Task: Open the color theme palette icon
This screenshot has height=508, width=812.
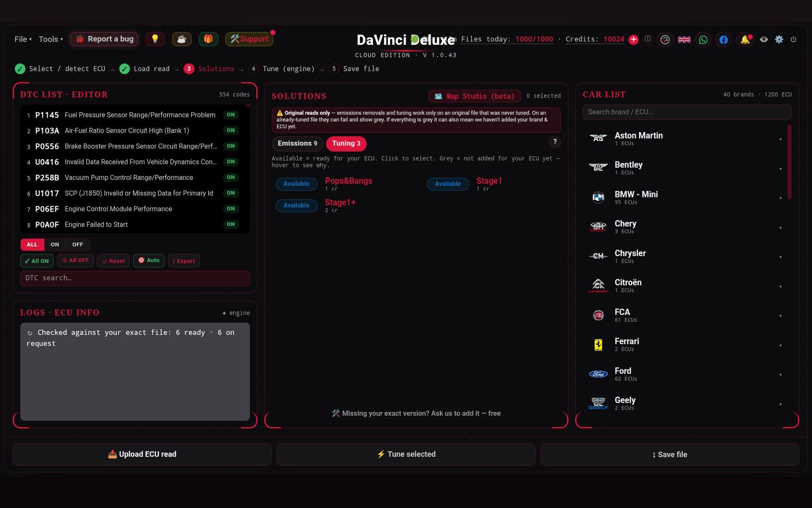Action: point(665,40)
